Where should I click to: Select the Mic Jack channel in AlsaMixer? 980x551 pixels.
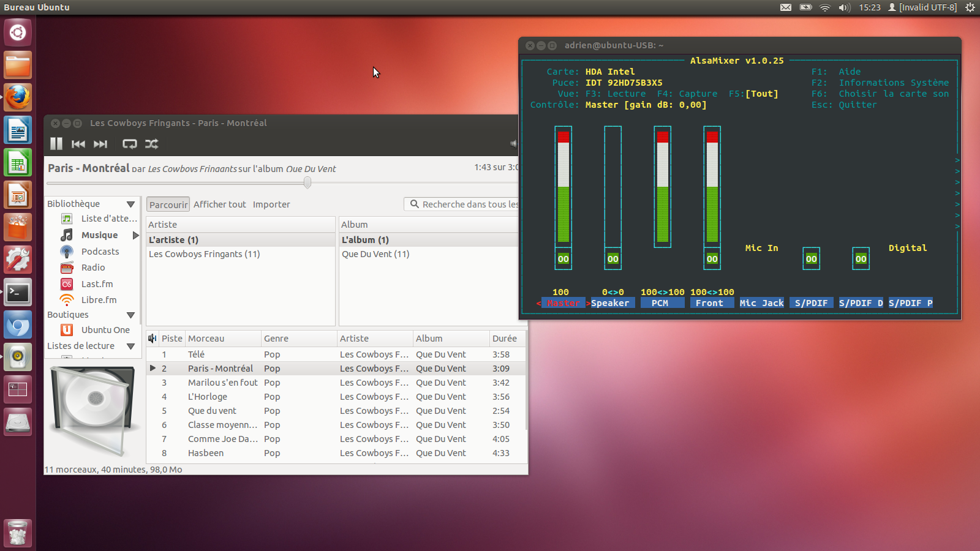click(x=761, y=303)
